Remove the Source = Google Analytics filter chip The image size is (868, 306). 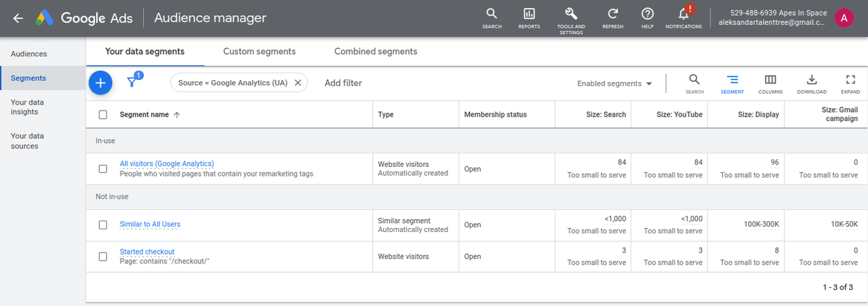click(x=298, y=83)
